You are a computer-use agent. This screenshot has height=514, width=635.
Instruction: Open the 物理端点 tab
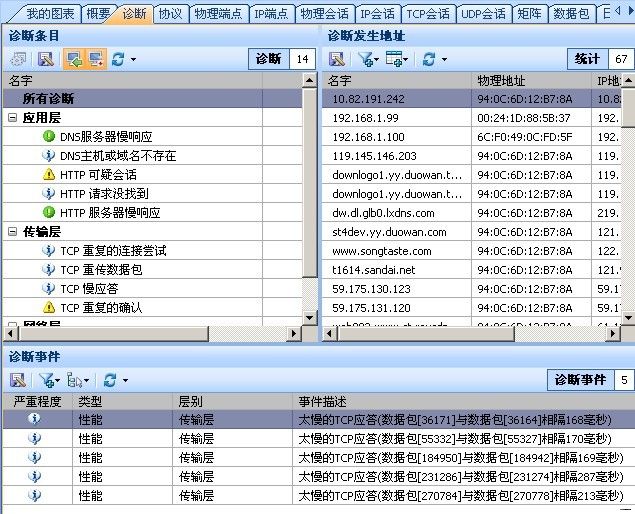218,14
